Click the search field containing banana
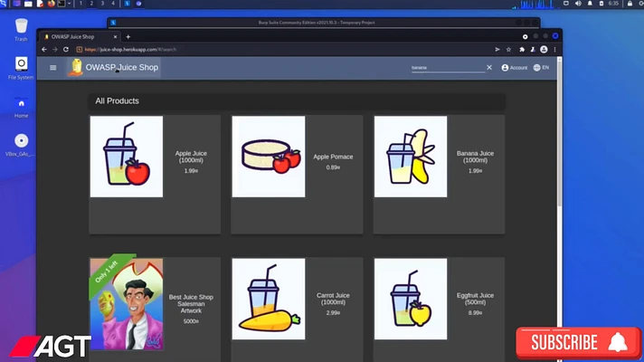This screenshot has width=644, height=362. click(448, 68)
